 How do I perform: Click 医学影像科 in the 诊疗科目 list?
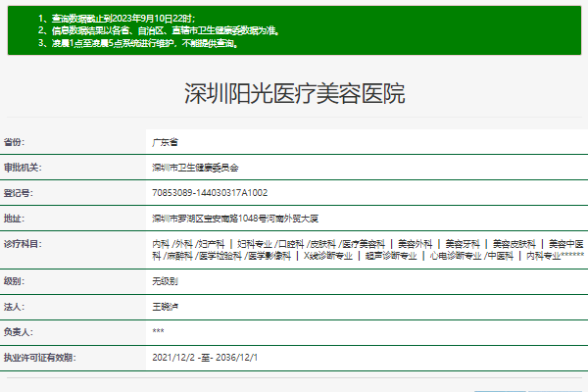point(269,256)
